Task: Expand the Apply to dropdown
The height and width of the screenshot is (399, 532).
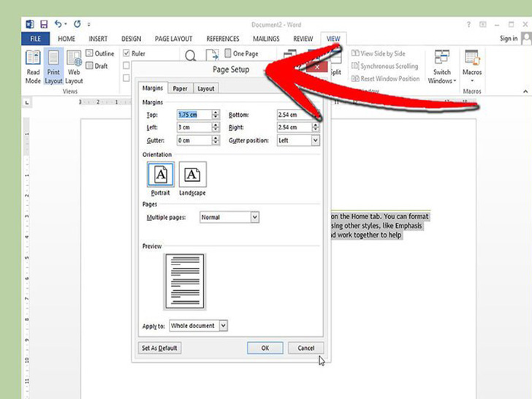Action: [x=223, y=326]
